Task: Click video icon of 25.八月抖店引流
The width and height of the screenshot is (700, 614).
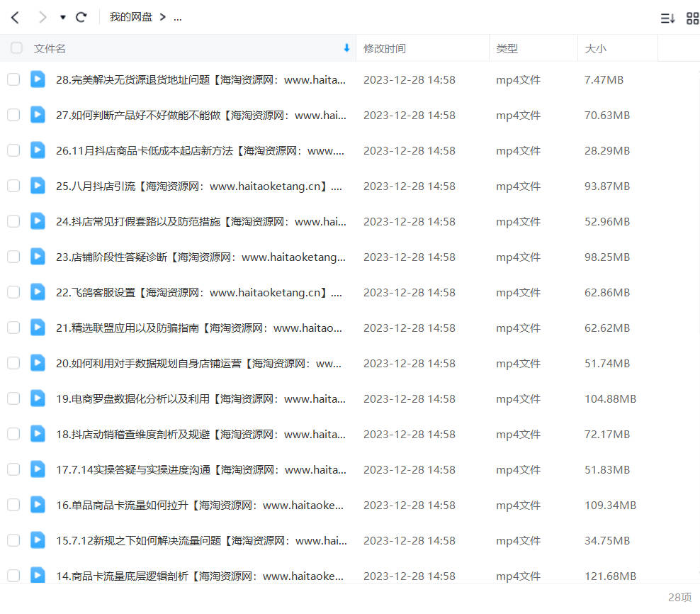Action: point(38,186)
